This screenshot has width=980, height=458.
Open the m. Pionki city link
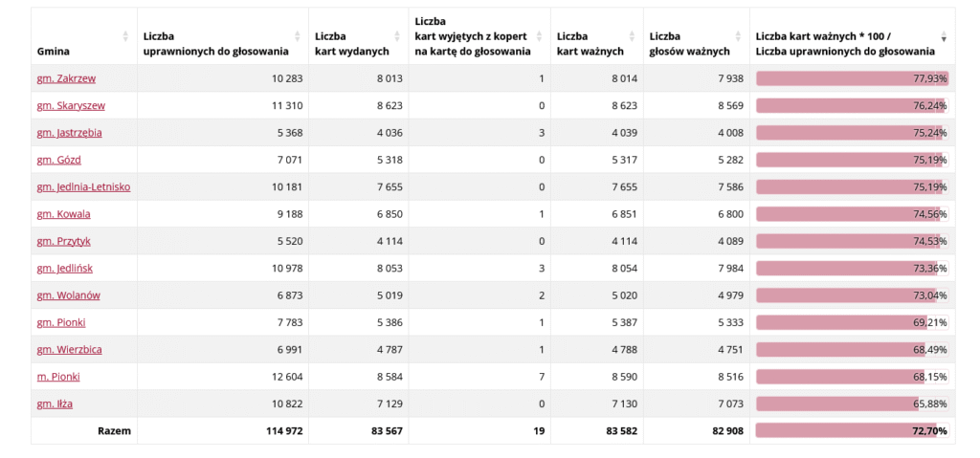pyautogui.click(x=59, y=377)
